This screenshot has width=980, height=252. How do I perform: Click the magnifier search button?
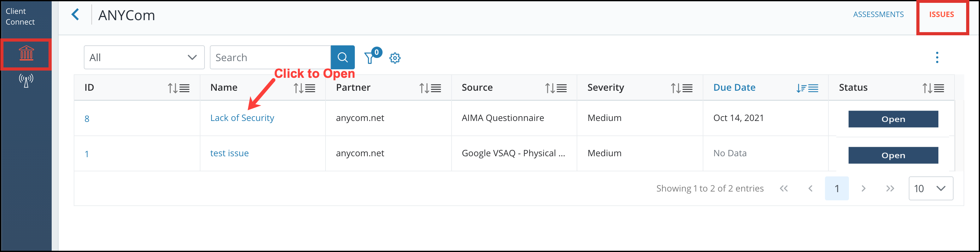343,57
